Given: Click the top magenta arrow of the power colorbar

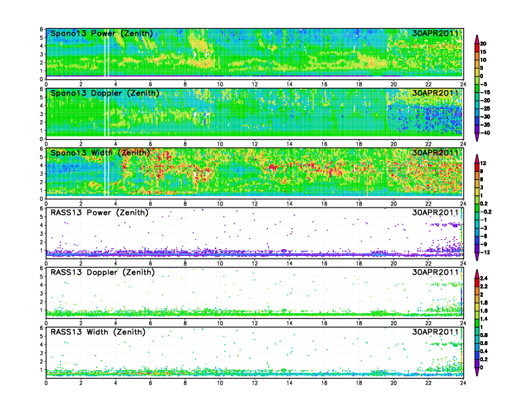Looking at the screenshot, I should pos(477,40).
